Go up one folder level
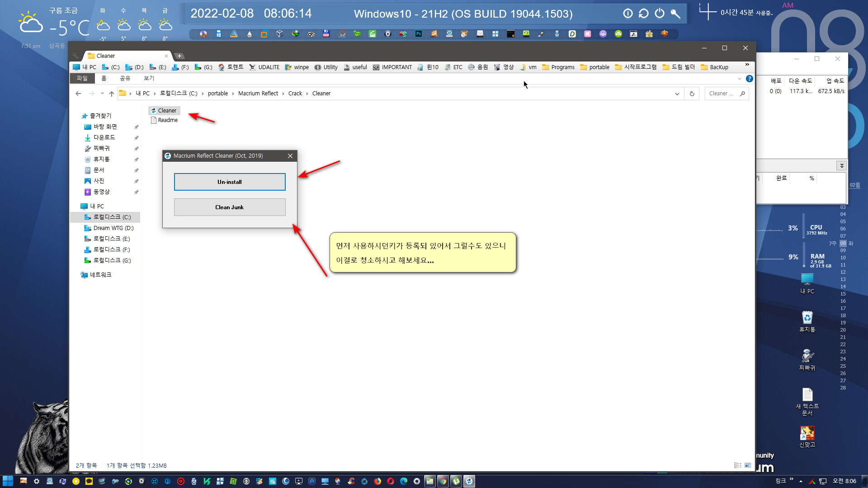 [x=112, y=94]
